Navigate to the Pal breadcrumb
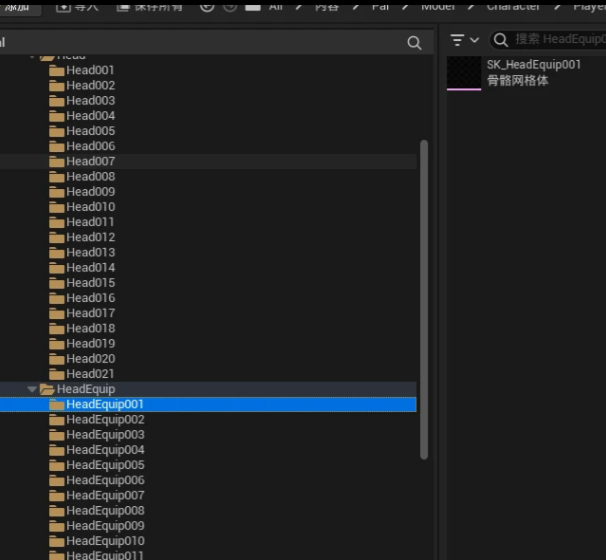 click(x=380, y=7)
